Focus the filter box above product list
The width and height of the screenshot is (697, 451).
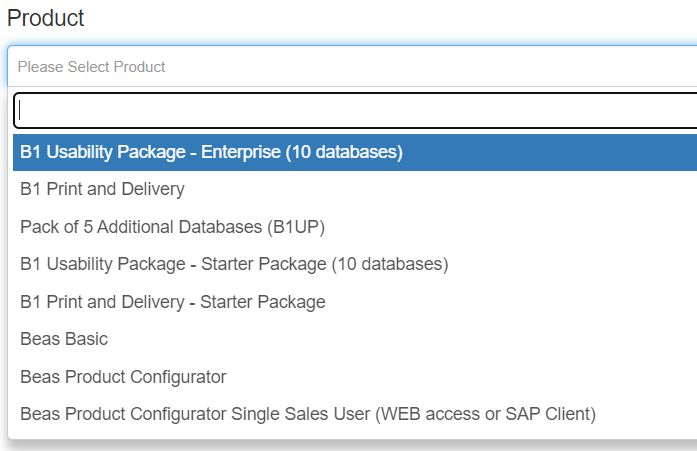(355, 111)
